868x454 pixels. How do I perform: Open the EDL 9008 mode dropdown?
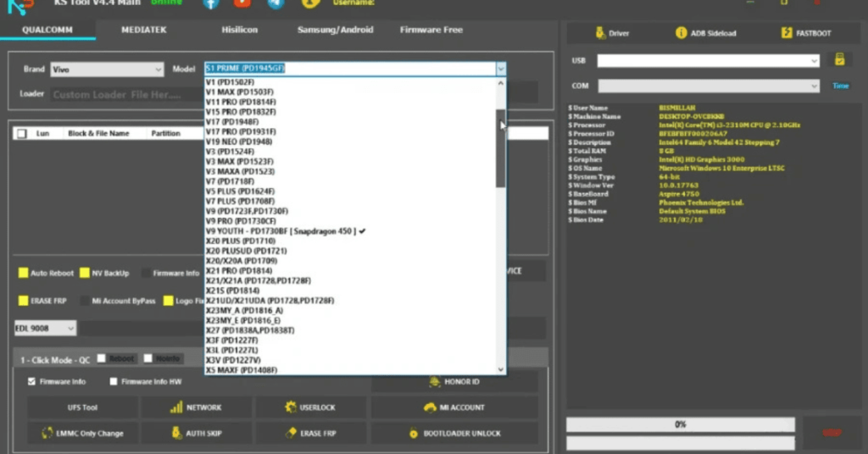click(x=45, y=329)
